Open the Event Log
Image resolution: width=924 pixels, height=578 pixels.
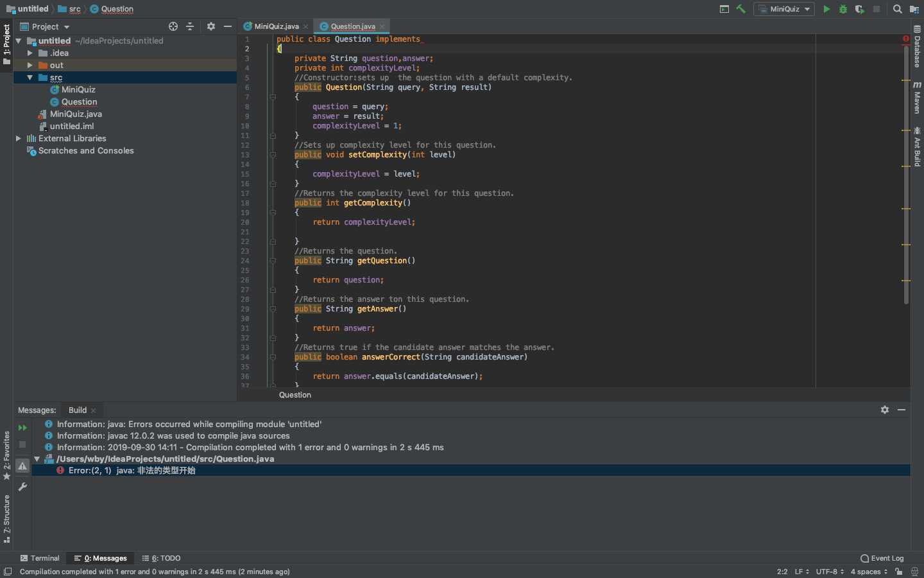tap(882, 558)
